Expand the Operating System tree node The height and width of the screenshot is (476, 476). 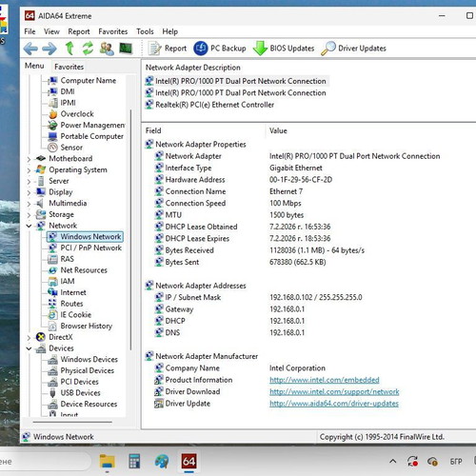pos(29,170)
